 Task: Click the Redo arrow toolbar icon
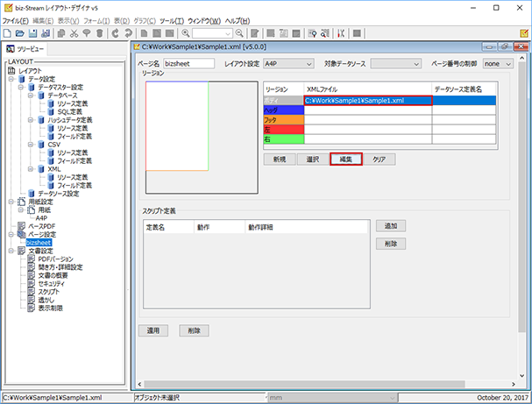coord(129,32)
